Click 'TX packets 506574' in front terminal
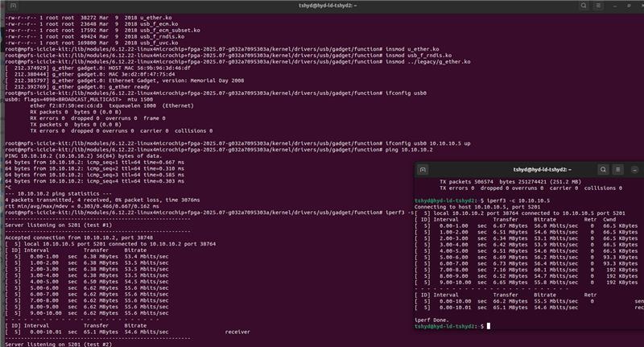This screenshot has height=347, width=644. click(467, 181)
